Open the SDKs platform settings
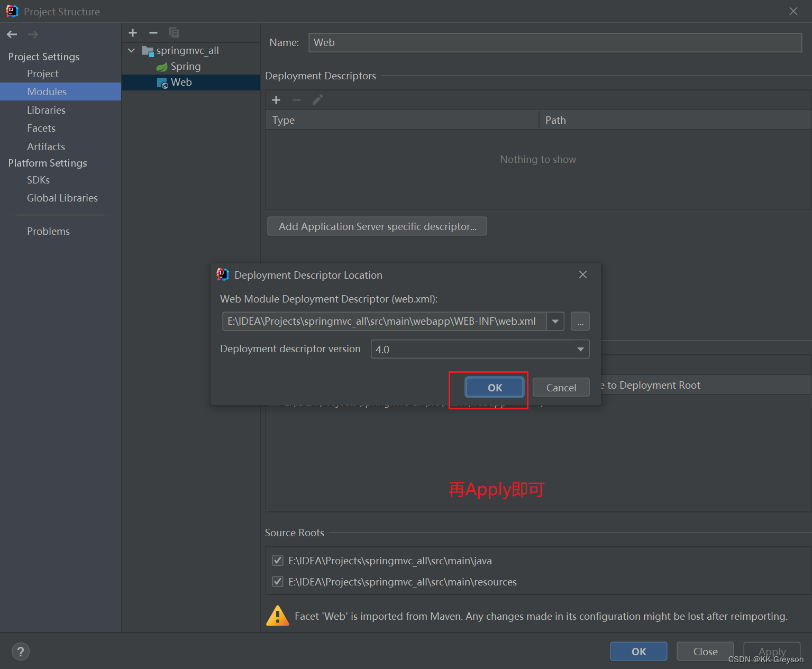Screen dimensions: 812x669 [x=38, y=180]
